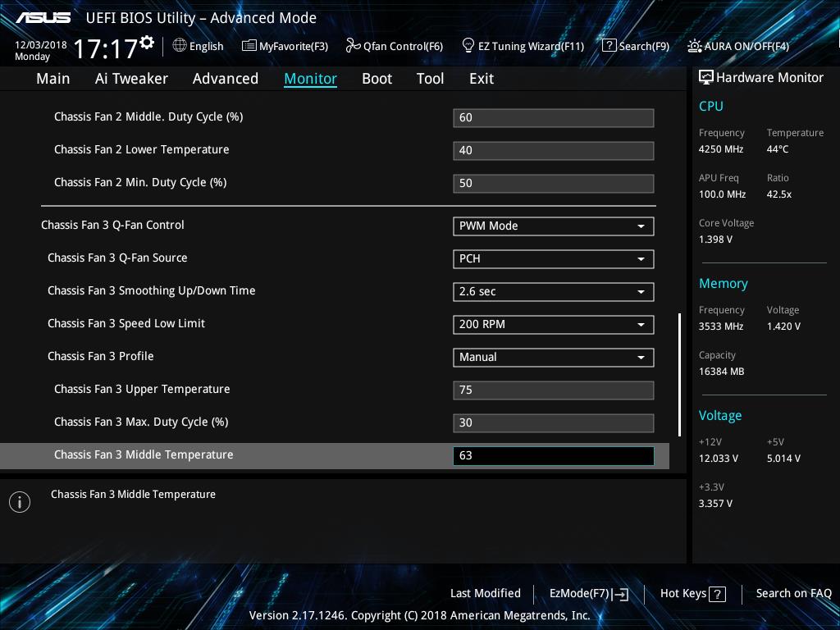Click the Hot Keys question mark icon
The width and height of the screenshot is (840, 630).
pos(717,594)
